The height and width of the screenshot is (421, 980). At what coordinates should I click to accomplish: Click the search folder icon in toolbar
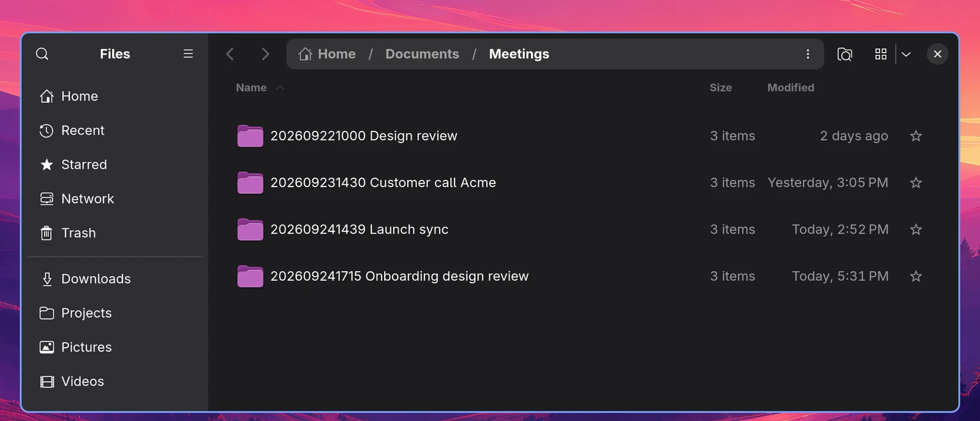point(845,54)
